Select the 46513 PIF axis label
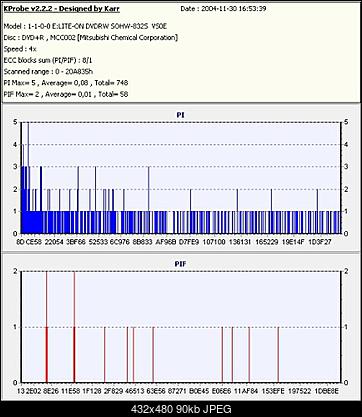 pos(134,391)
